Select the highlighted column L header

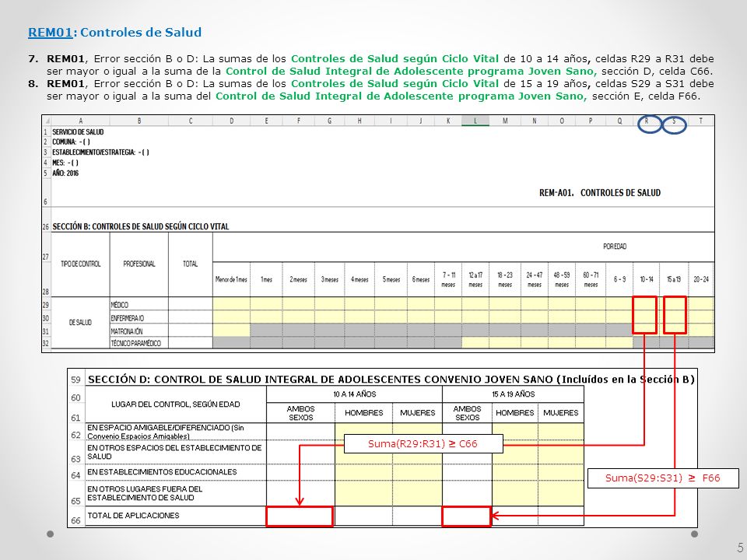pyautogui.click(x=475, y=121)
